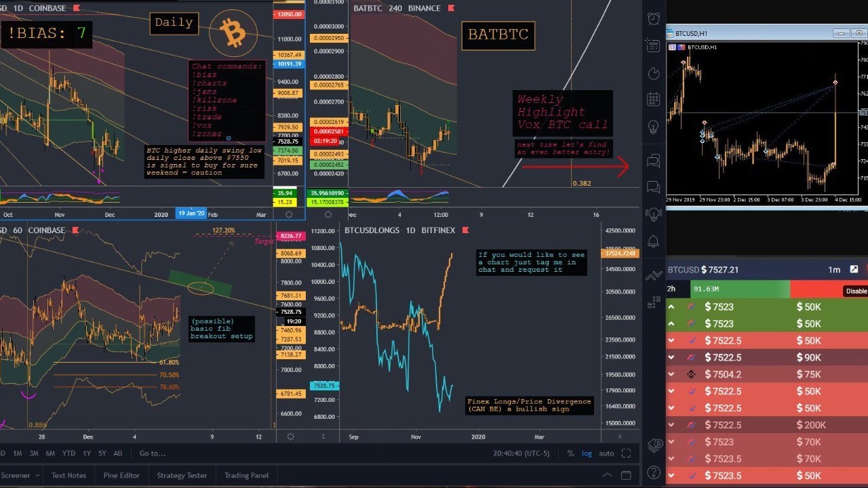Open the order panel zigzag icon

click(x=654, y=276)
